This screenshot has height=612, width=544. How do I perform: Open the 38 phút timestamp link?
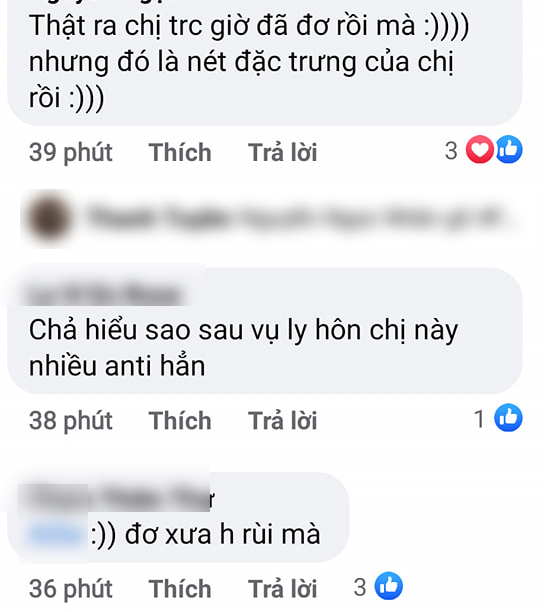click(71, 421)
